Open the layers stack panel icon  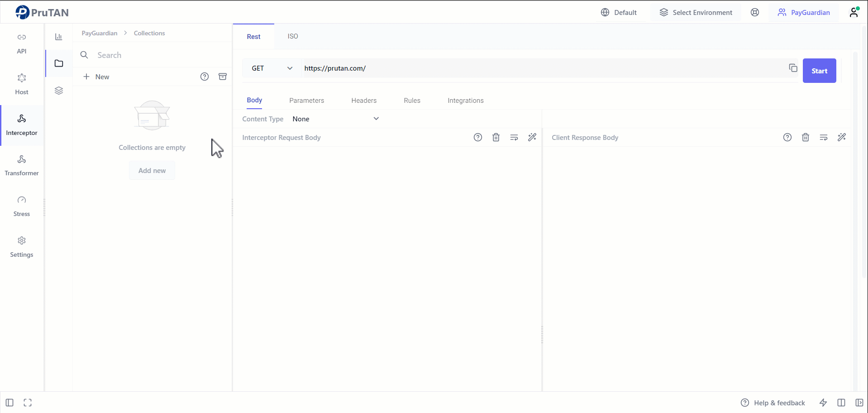[59, 91]
